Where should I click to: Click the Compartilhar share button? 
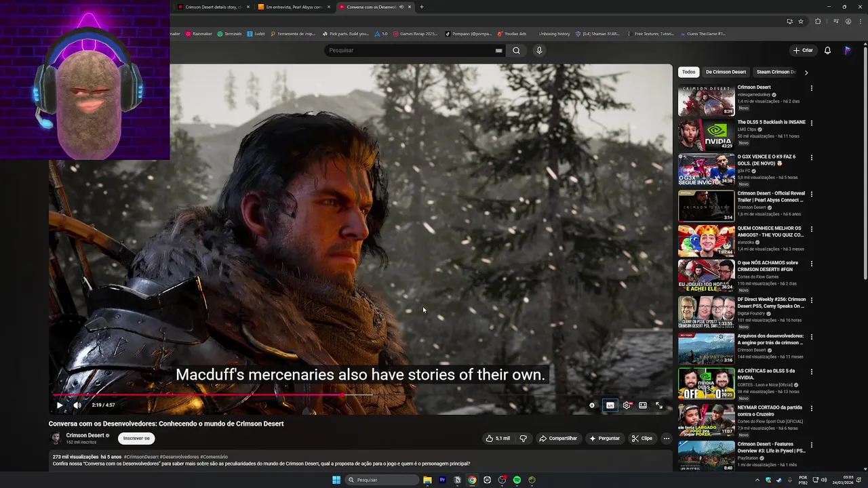click(x=558, y=439)
